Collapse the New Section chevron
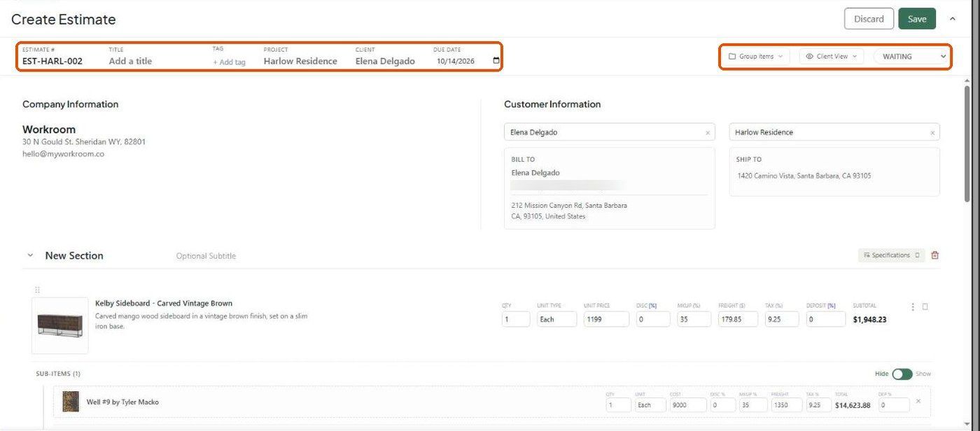980x431 pixels. tap(30, 255)
